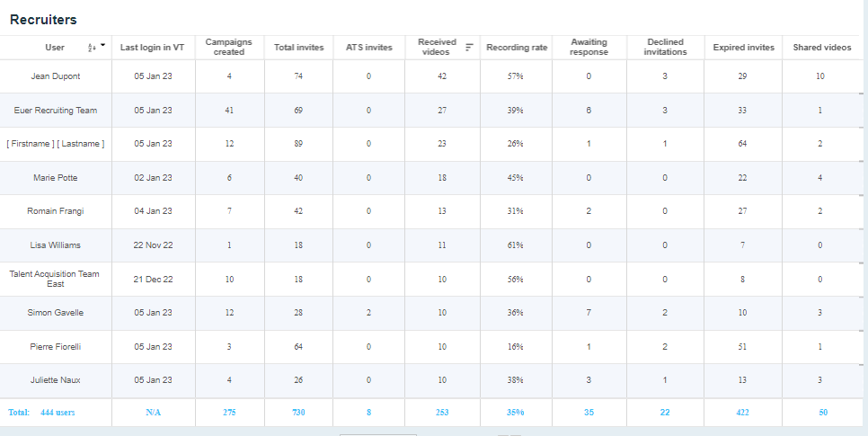Select the Marie Potte user cell

pyautogui.click(x=56, y=178)
